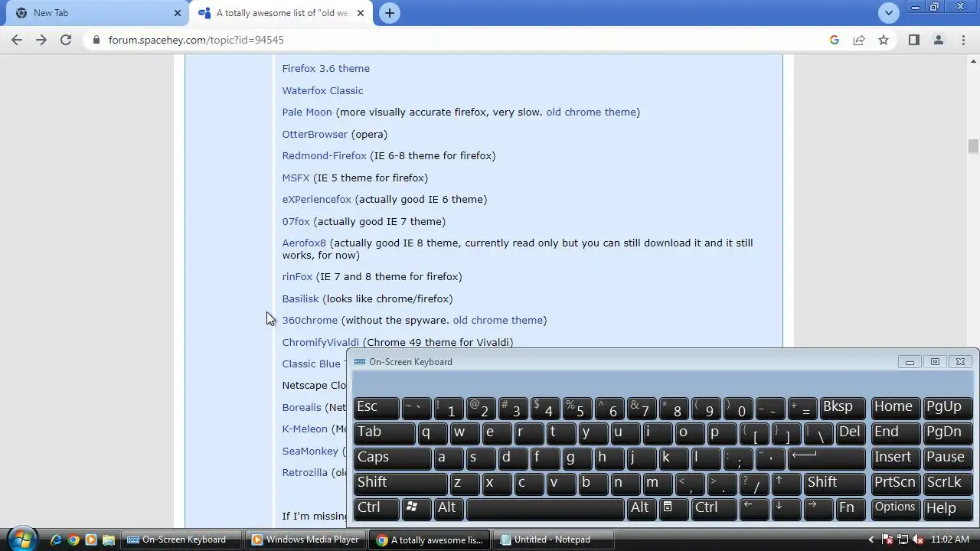Open the 07fox link

[296, 221]
